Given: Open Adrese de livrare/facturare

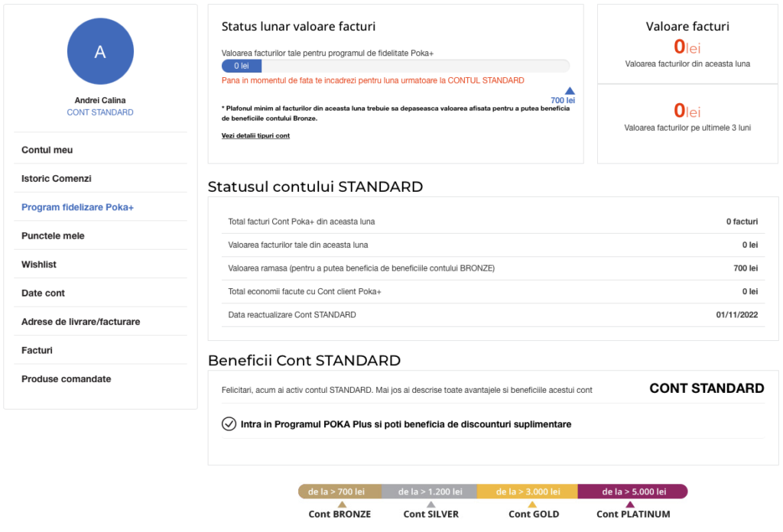Looking at the screenshot, I should click(81, 321).
